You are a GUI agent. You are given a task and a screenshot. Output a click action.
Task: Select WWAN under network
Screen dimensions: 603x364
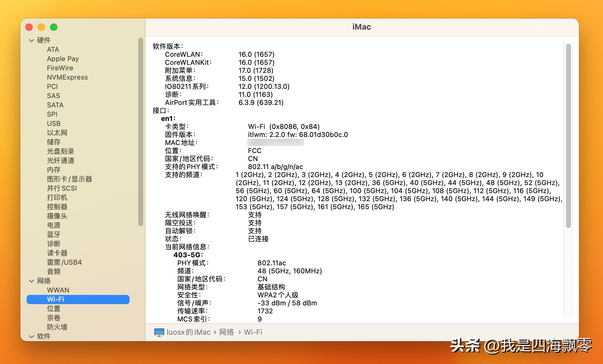click(58, 290)
